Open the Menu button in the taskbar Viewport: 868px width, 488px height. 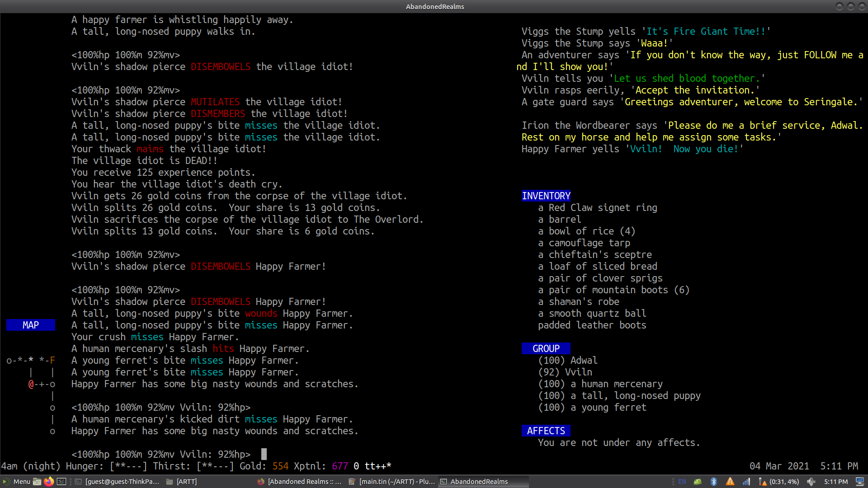pos(16,482)
